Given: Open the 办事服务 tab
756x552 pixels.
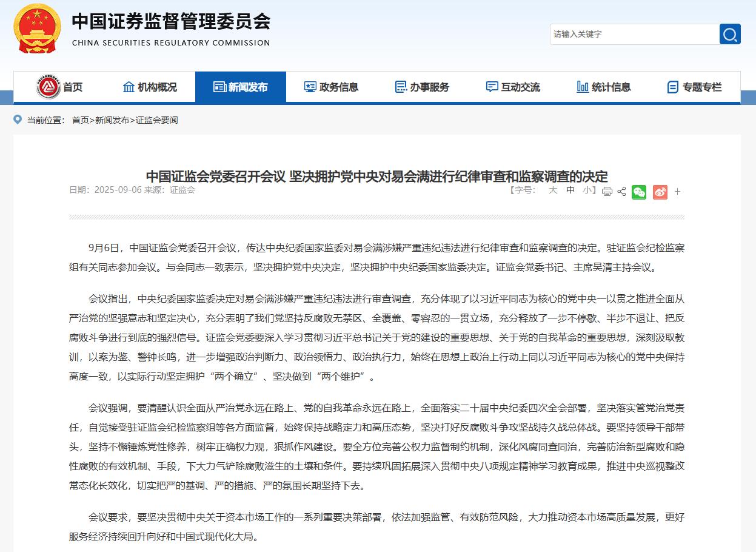Looking at the screenshot, I should 422,87.
